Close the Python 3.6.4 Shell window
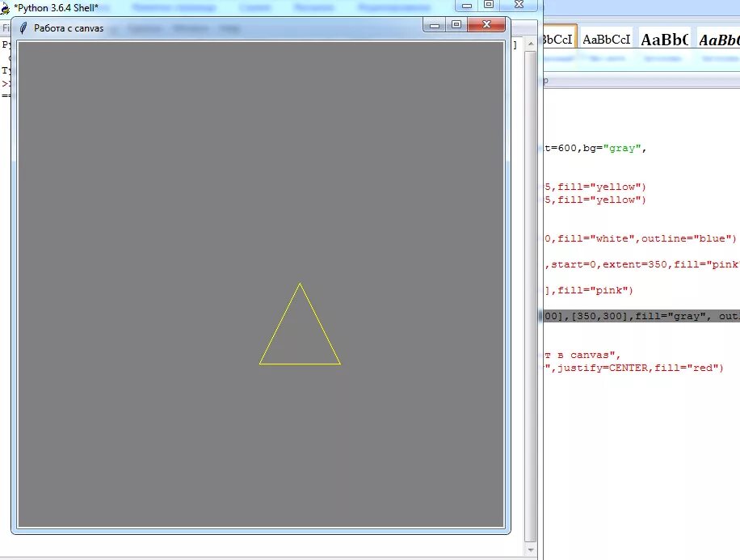The image size is (740, 560). [x=519, y=5]
